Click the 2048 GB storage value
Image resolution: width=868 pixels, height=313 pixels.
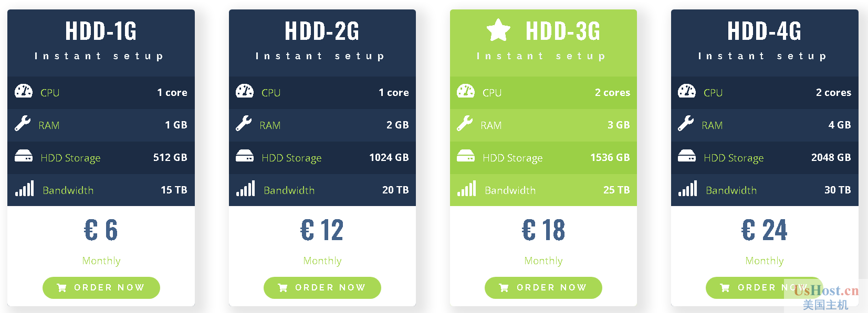pos(831,157)
